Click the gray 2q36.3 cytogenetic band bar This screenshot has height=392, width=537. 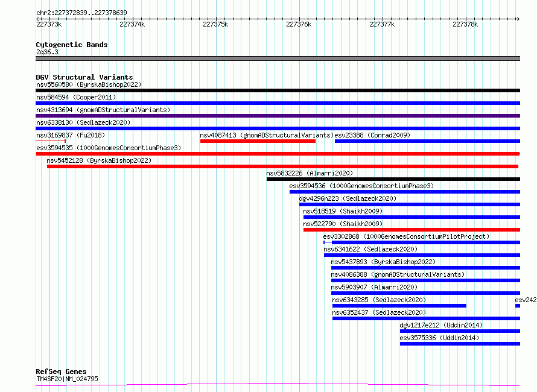pos(278,58)
